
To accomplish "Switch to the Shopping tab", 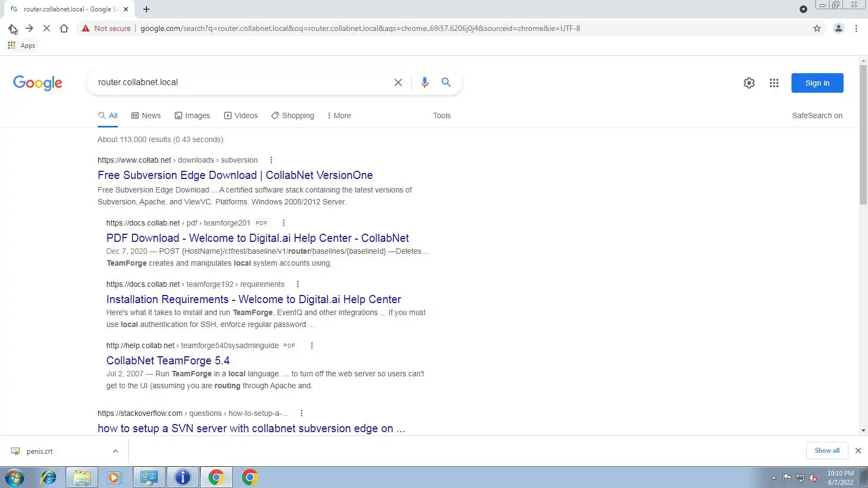I will (x=293, y=115).
